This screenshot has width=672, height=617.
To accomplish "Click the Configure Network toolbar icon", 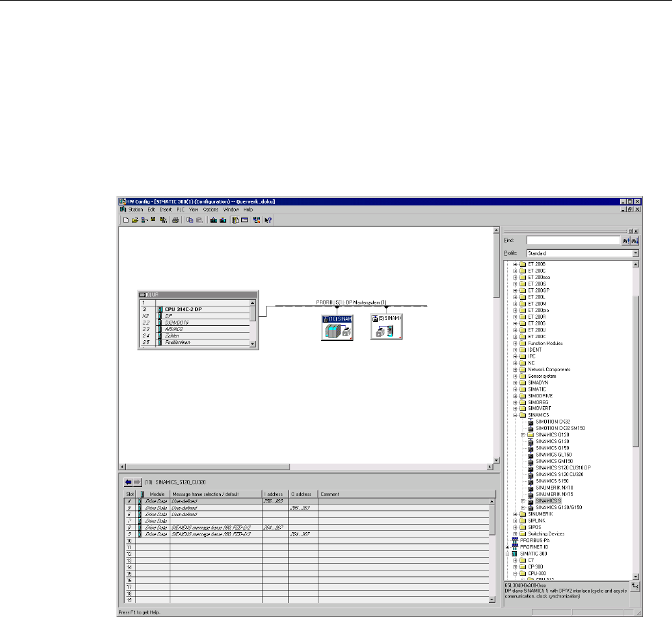I will [x=257, y=220].
